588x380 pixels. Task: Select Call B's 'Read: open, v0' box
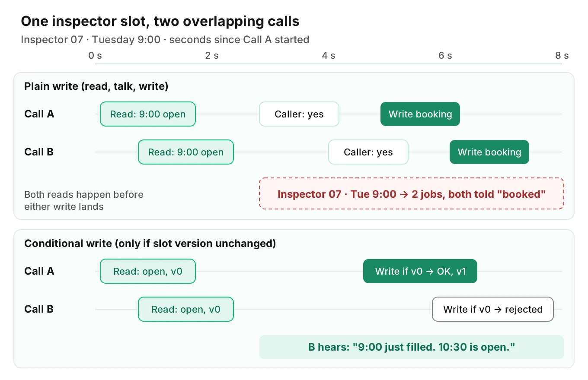point(186,309)
